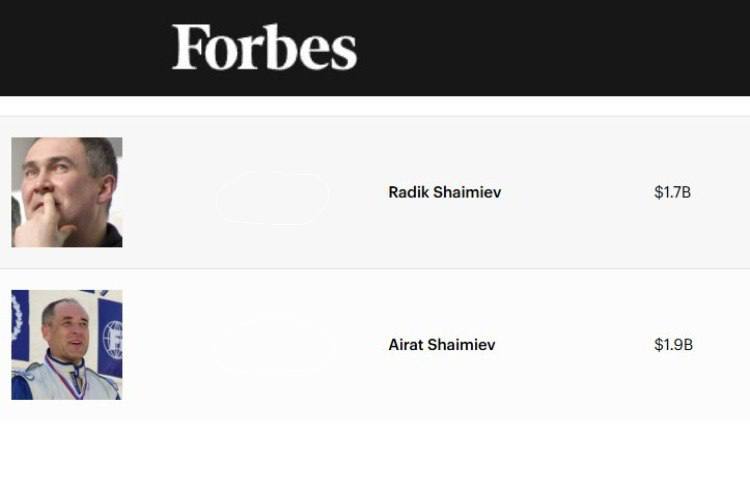Open the Airat Shaimiev name link
Viewport: 750px width, 500px height.
(x=441, y=345)
